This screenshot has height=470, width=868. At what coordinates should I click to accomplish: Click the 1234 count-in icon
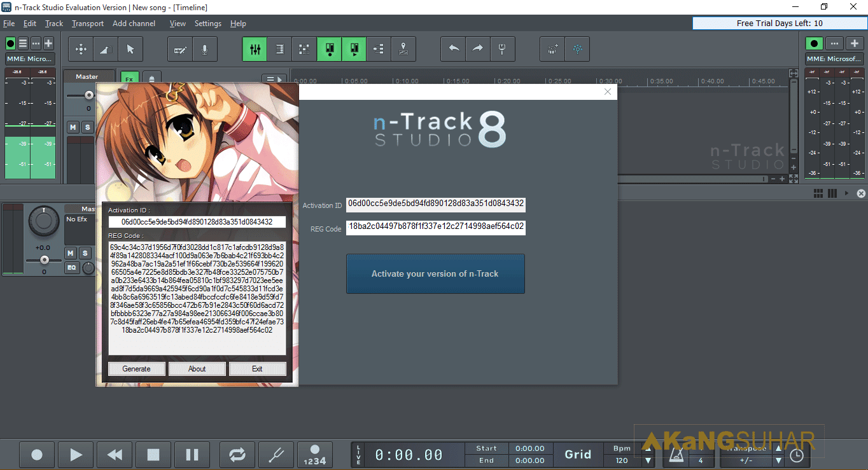[314, 455]
